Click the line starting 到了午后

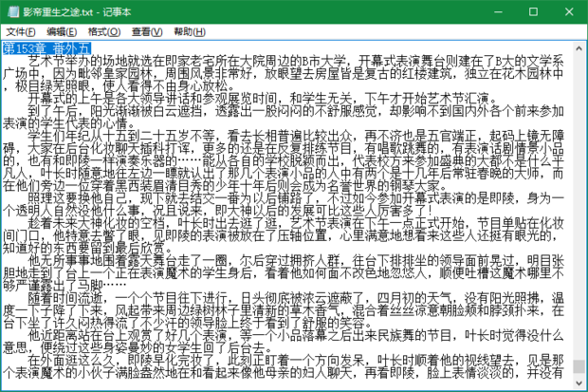pos(296,111)
